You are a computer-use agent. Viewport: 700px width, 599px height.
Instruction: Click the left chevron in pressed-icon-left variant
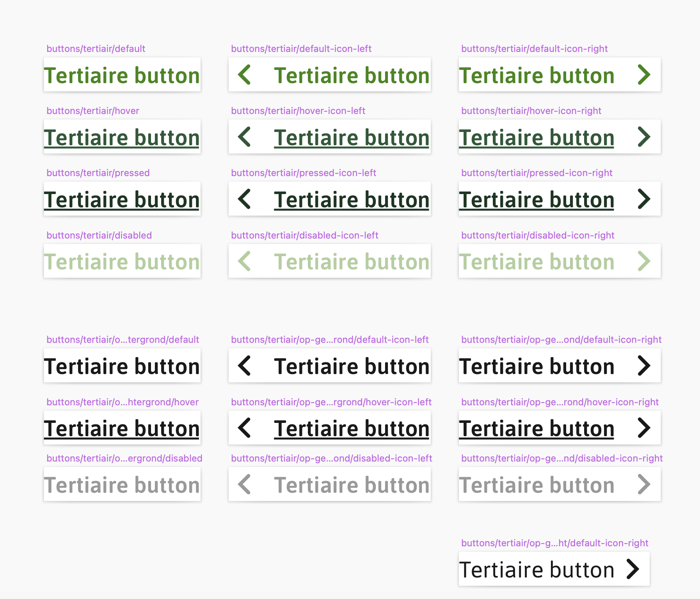244,199
